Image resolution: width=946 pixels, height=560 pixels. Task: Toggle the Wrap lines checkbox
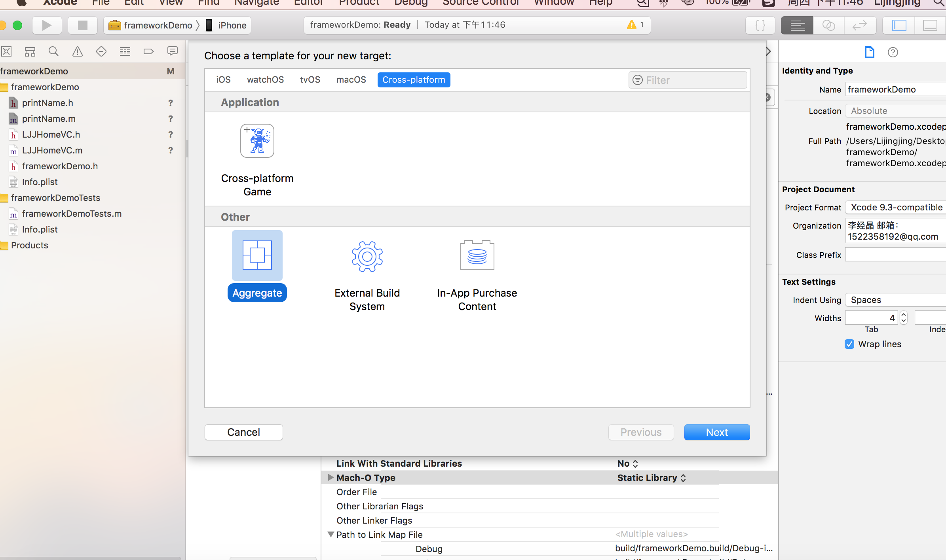point(849,344)
